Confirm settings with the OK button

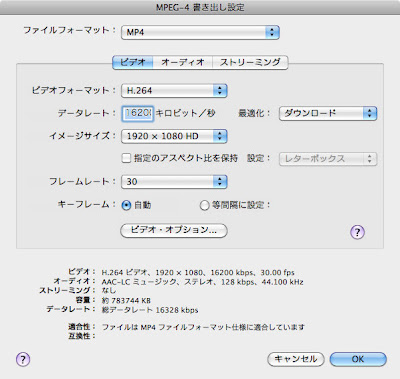click(358, 359)
